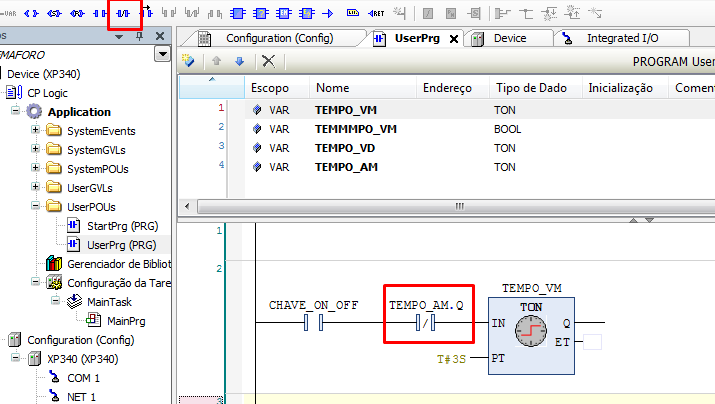This screenshot has width=715, height=404.
Task: Move variable up with arrow icon
Action: (215, 61)
